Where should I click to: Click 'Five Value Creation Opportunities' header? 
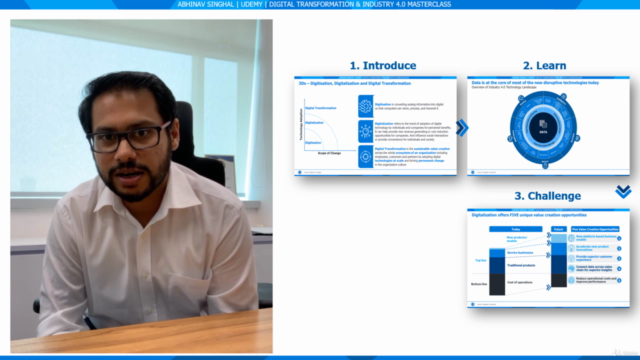(x=595, y=229)
